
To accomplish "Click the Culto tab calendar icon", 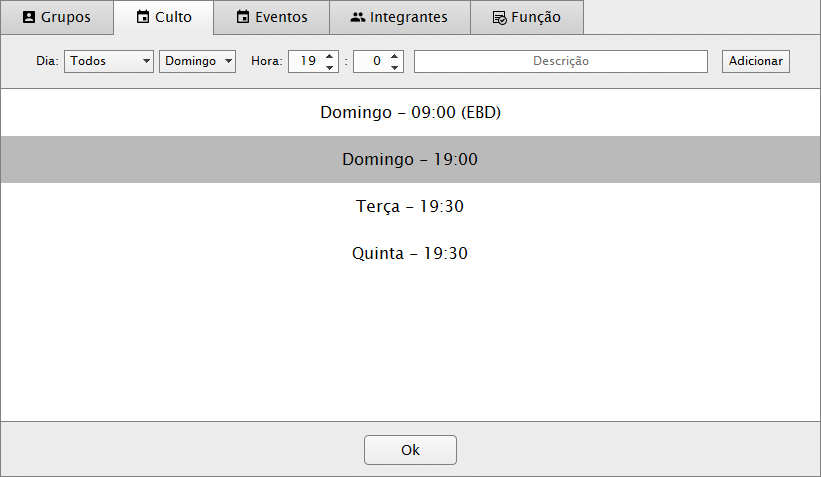I will pos(143,17).
